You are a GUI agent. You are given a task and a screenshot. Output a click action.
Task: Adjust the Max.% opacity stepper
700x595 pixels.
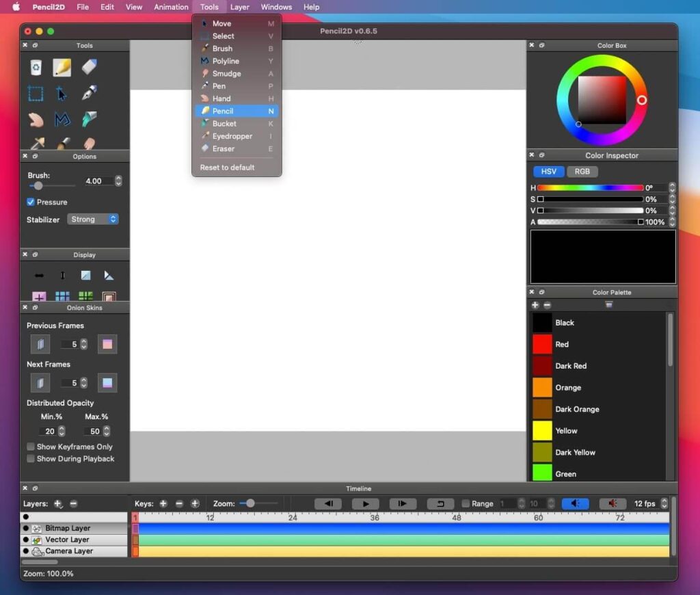point(107,431)
